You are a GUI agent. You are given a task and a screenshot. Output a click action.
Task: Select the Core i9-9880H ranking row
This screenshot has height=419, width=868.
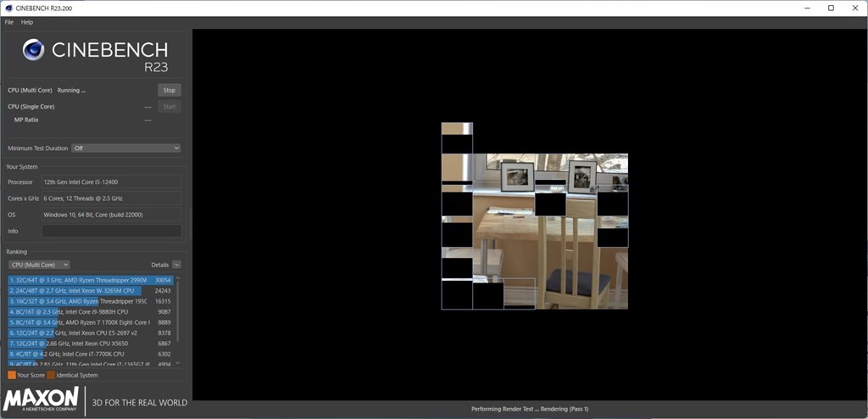tap(90, 311)
